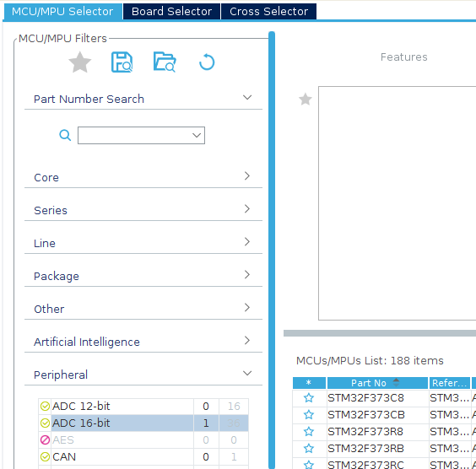Expand the Core filter section
Viewport: 476px width, 469px height.
[x=247, y=176]
